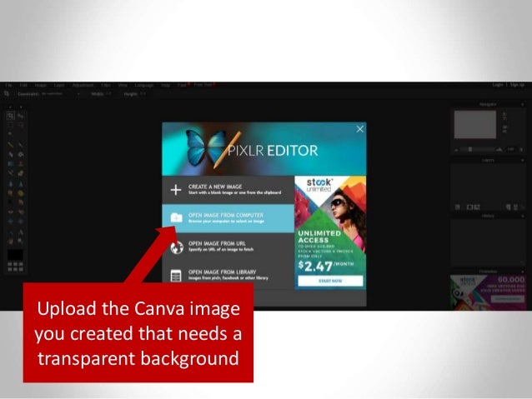The image size is (532, 399).
Task: Select the Sponge tool
Action: pos(20,193)
